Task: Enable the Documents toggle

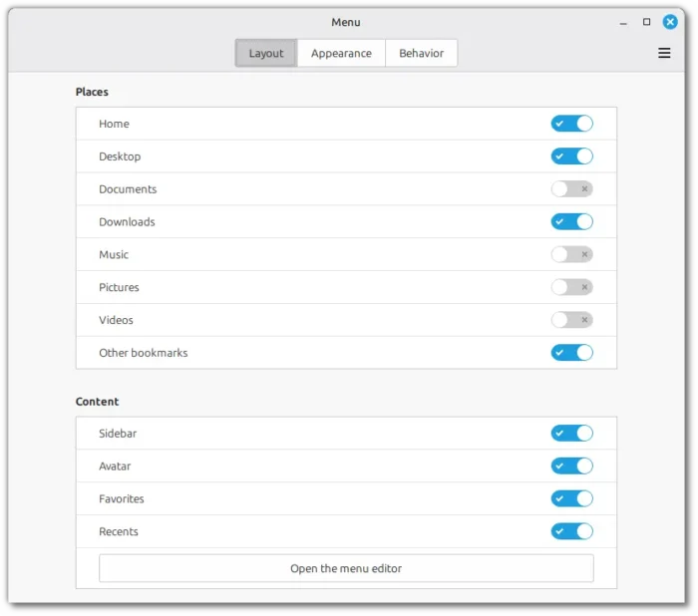Action: (571, 189)
